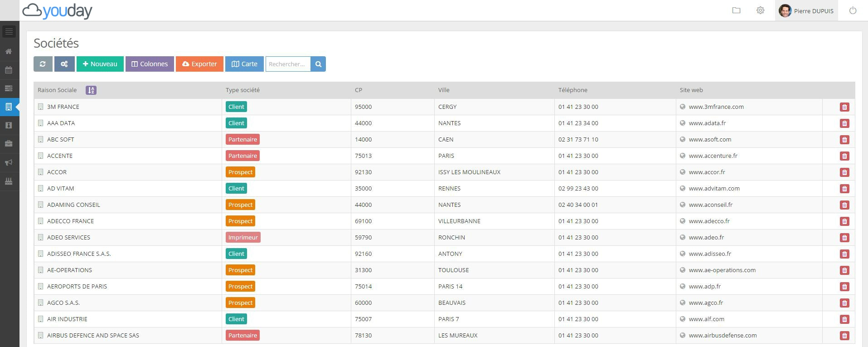Open the ADISSEO FRANCE S.A.S. record
The height and width of the screenshot is (347, 868).
(79, 254)
